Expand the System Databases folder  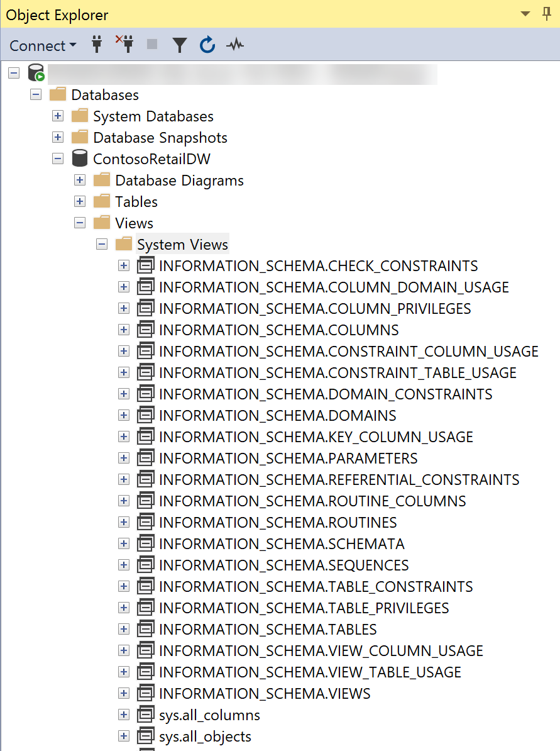pos(58,116)
